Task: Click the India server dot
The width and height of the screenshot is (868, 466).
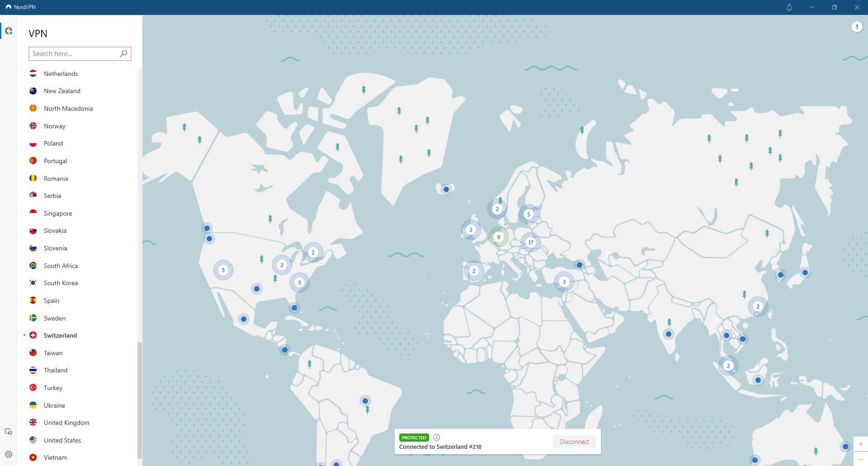Action: (x=669, y=334)
